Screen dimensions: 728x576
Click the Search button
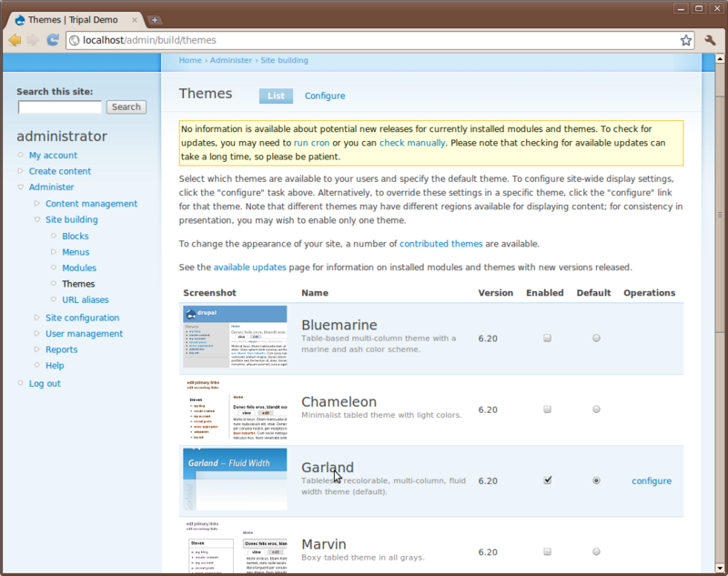(126, 106)
